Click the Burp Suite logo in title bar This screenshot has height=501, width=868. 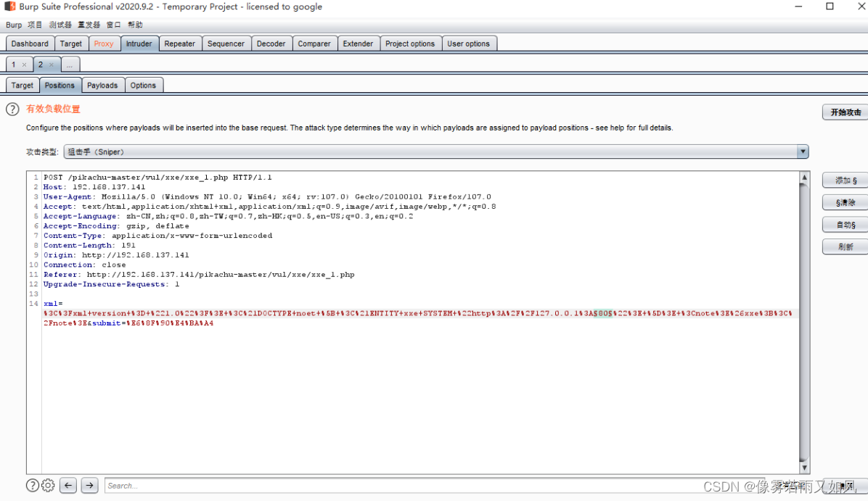9,7
